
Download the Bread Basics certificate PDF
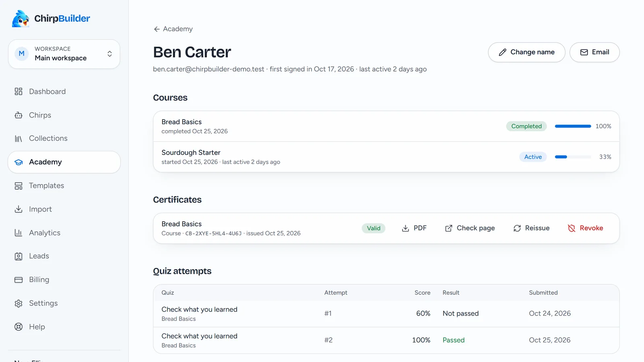[x=414, y=228]
